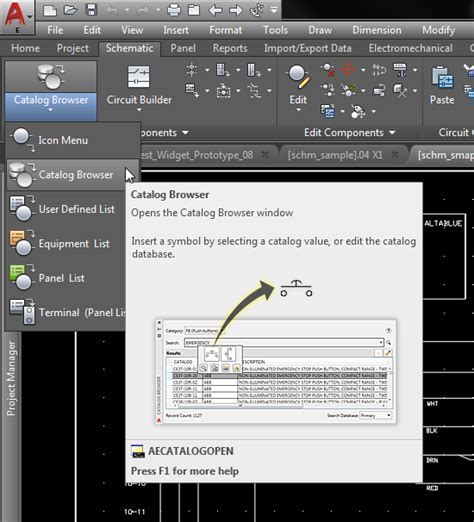Click the Circuit Builder ribbon icon
The height and width of the screenshot is (522, 474).
pyautogui.click(x=139, y=77)
